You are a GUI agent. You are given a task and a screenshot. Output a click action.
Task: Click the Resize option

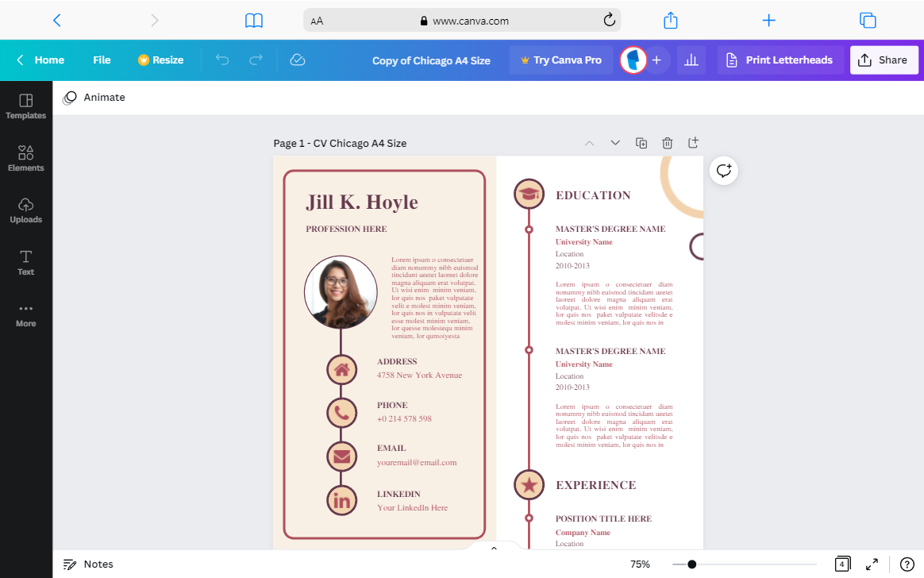[x=161, y=60]
